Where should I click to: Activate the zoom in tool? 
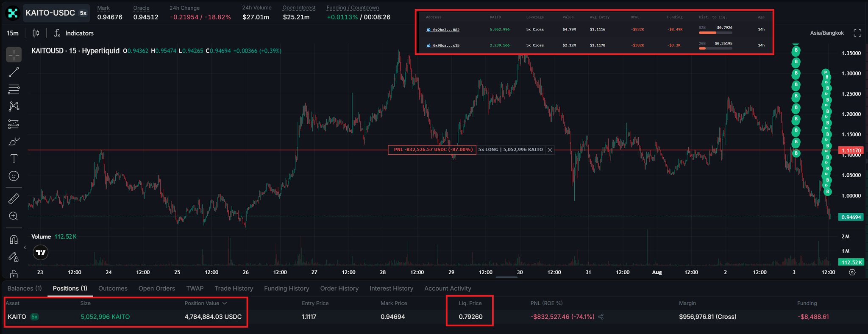pos(14,216)
